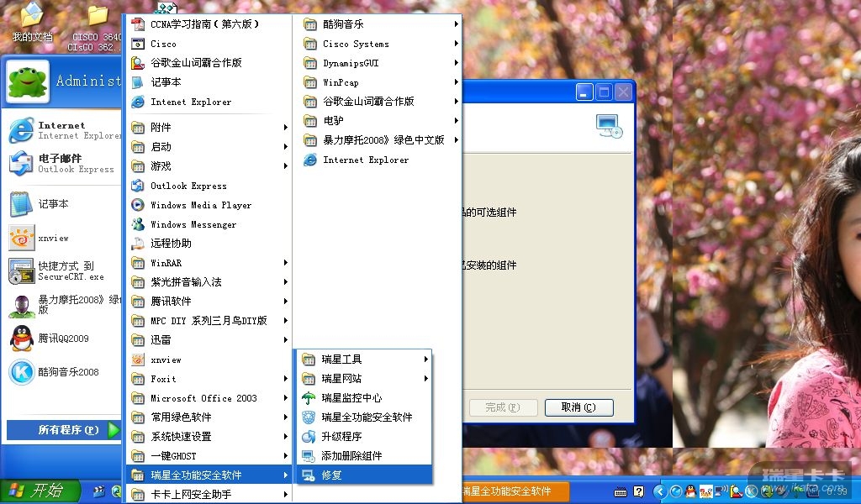Click the help question mark tray icon
Screen dimensions: 861x504
639,492
